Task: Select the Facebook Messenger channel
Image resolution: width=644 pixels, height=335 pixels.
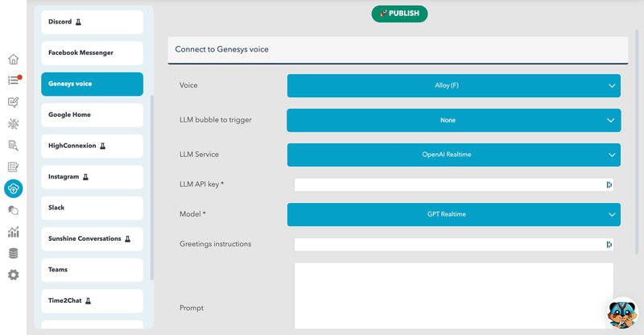Action: click(x=92, y=52)
